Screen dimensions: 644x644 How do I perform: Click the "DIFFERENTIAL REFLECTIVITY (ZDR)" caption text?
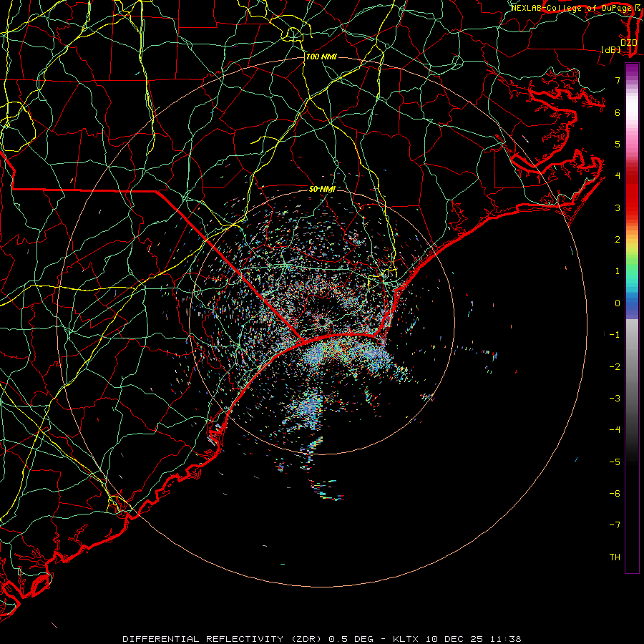[223, 639]
